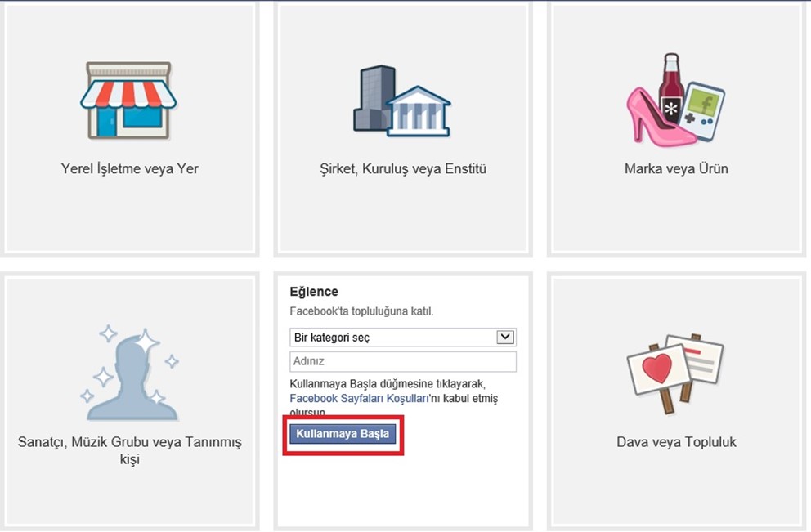Click the 'Facebook'ta topluluğuna katıl.' subtitle
The image size is (811, 532).
[x=361, y=311]
